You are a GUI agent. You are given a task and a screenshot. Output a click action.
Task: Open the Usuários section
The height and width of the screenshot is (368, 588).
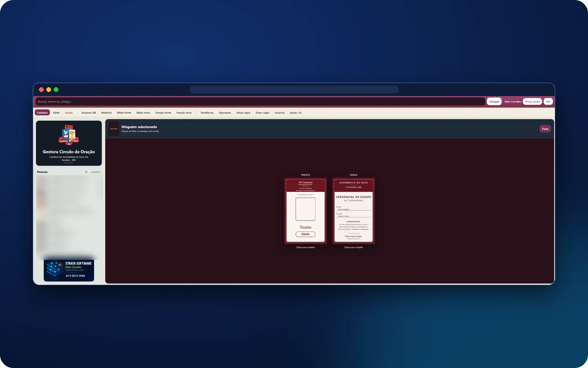pos(279,113)
